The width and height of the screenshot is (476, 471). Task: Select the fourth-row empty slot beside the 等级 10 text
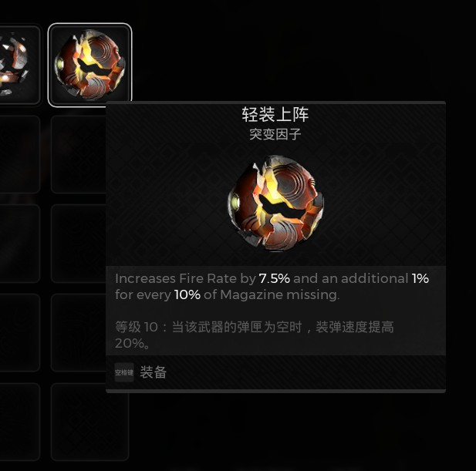pos(79,333)
